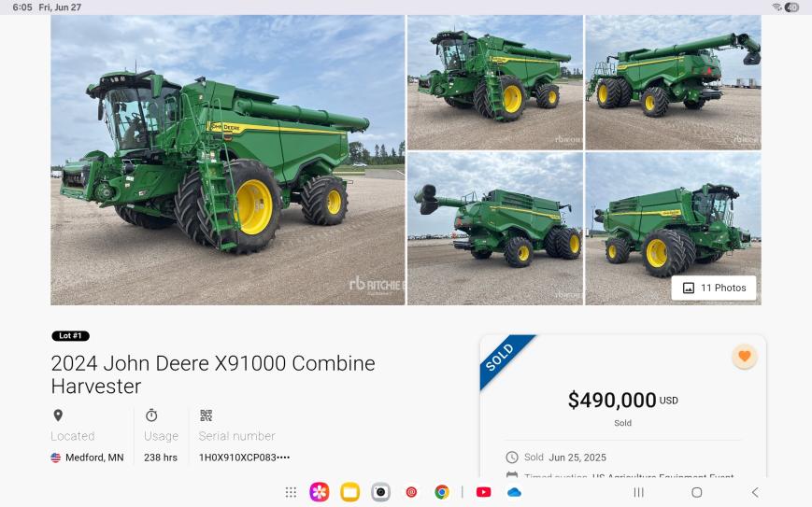The height and width of the screenshot is (507, 812).
Task: Open the bottom-middle combine rear photo
Action: click(x=495, y=229)
